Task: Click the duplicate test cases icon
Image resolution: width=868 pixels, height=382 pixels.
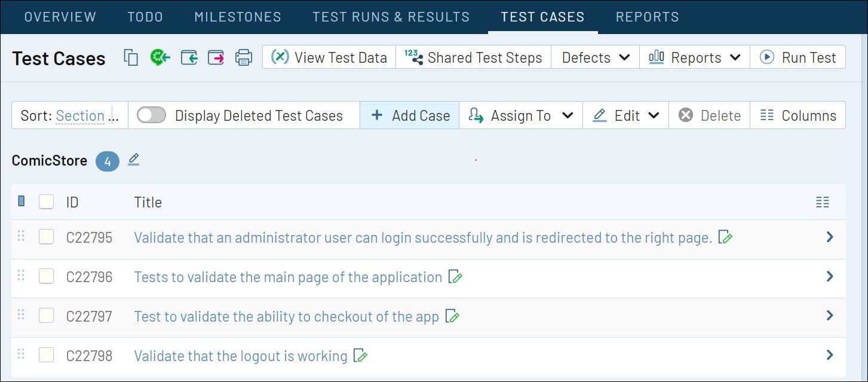Action: (130, 57)
